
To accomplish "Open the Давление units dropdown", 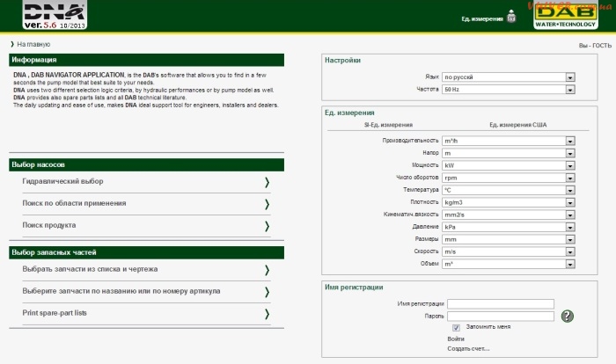I will tap(509, 227).
